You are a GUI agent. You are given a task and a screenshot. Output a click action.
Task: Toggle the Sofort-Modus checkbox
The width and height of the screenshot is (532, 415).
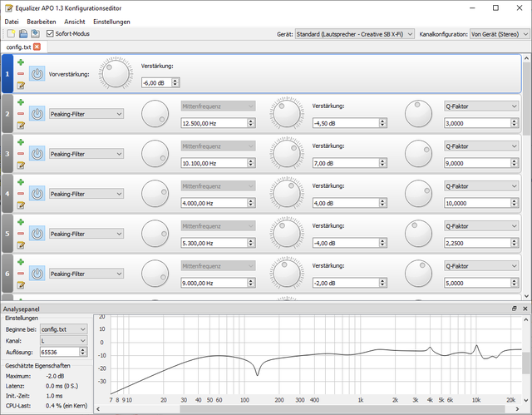pos(50,34)
